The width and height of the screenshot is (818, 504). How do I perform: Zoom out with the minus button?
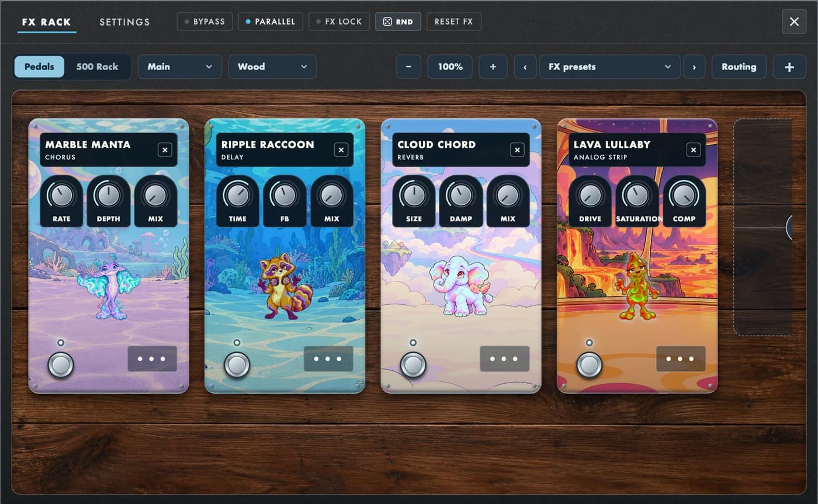[408, 67]
